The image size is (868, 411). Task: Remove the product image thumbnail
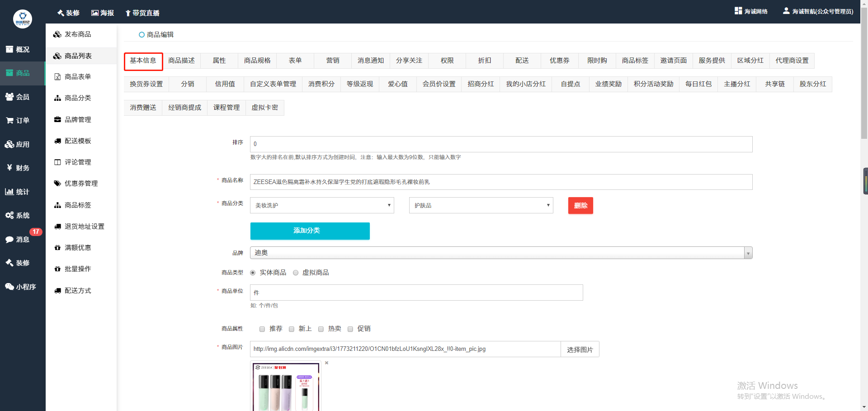(326, 363)
